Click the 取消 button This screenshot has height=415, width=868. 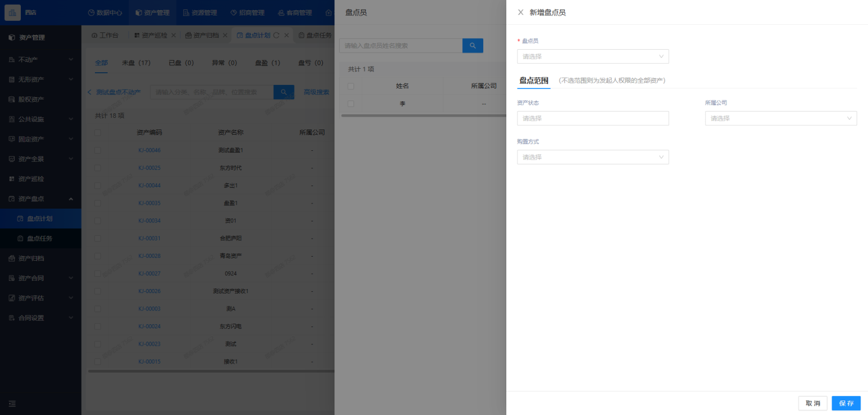[x=812, y=403]
